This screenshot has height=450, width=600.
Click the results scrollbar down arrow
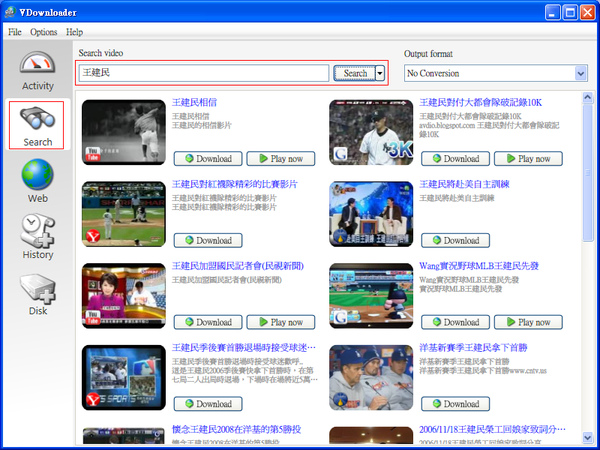point(588,437)
